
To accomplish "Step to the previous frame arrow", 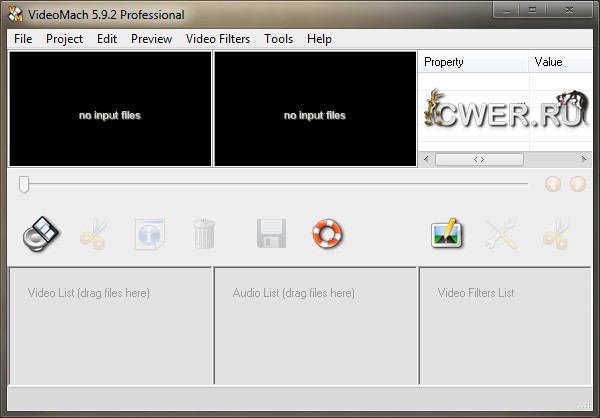I will [x=553, y=184].
